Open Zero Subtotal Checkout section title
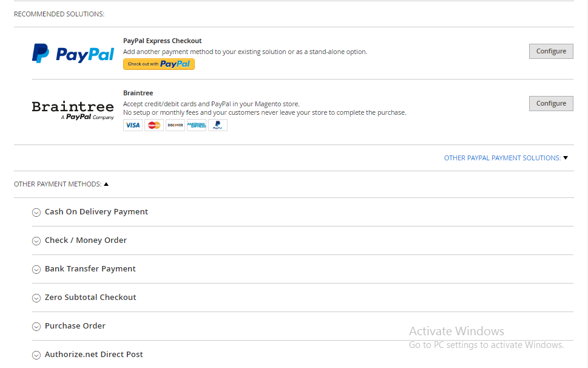Image resolution: width=588 pixels, height=368 pixels. tap(90, 297)
